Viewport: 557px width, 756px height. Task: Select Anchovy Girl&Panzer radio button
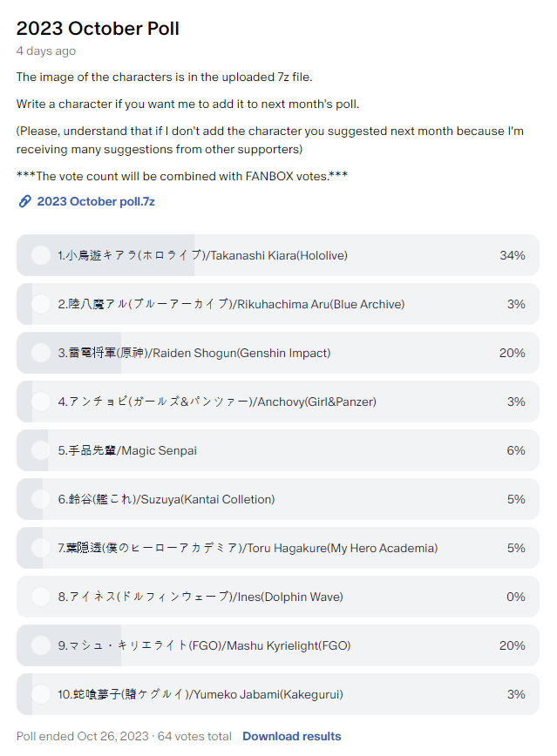point(41,402)
